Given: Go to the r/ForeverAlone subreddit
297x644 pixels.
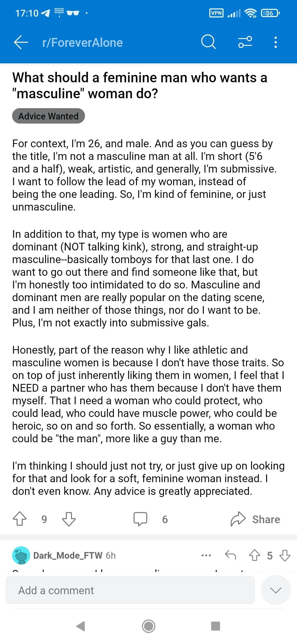Looking at the screenshot, I should (x=82, y=43).
